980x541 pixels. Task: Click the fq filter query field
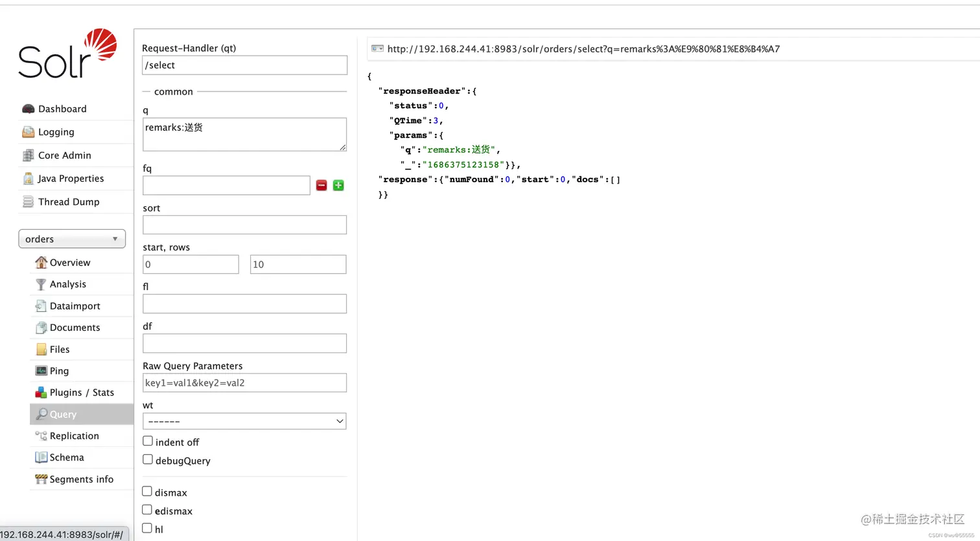(x=226, y=186)
